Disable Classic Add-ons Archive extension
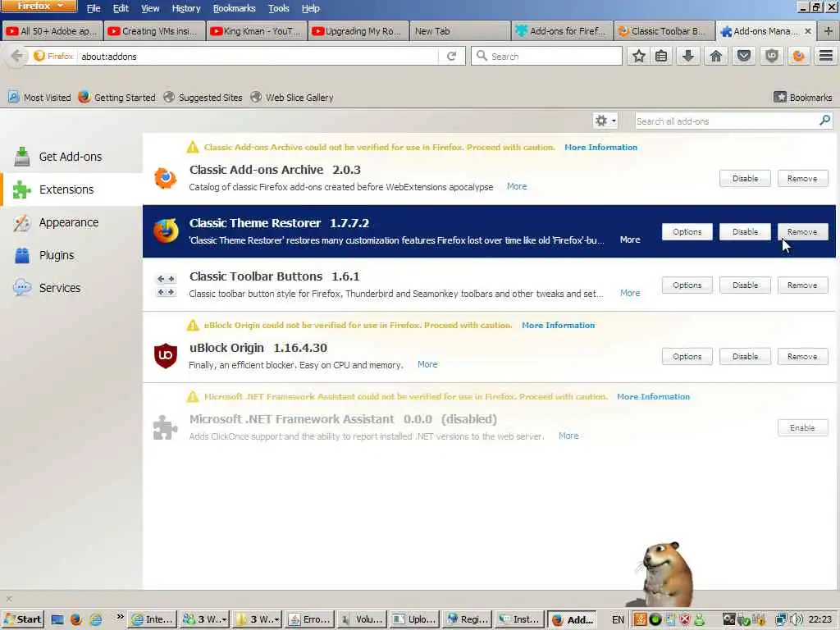Screen dimensions: 840x630 point(745,178)
